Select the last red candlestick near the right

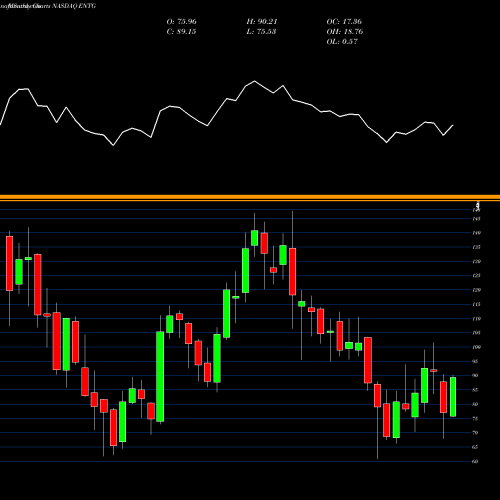443,397
